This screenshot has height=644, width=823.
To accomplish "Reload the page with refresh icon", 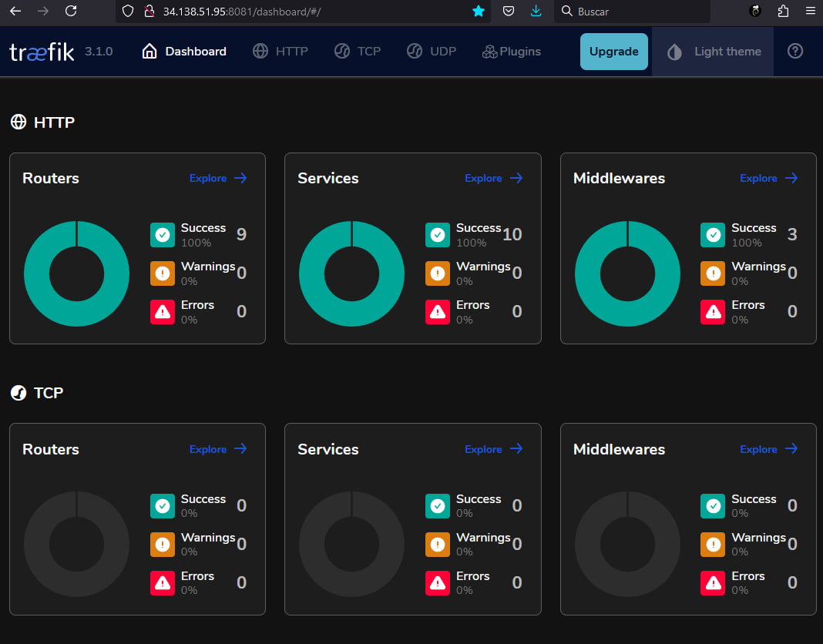I will coord(71,11).
